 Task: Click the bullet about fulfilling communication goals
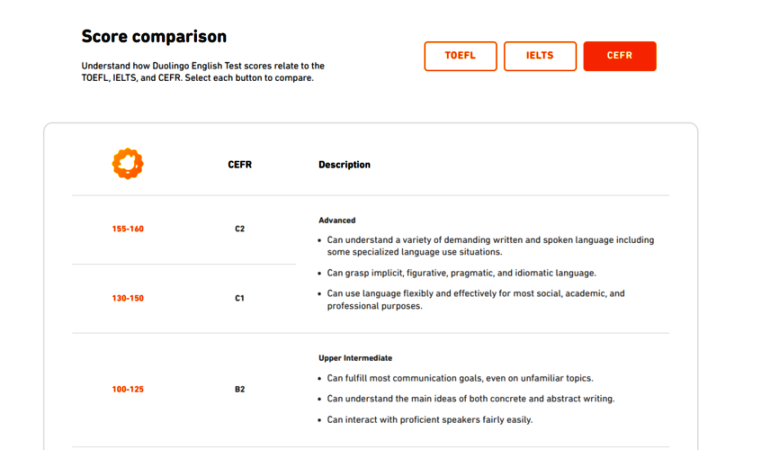tap(460, 378)
